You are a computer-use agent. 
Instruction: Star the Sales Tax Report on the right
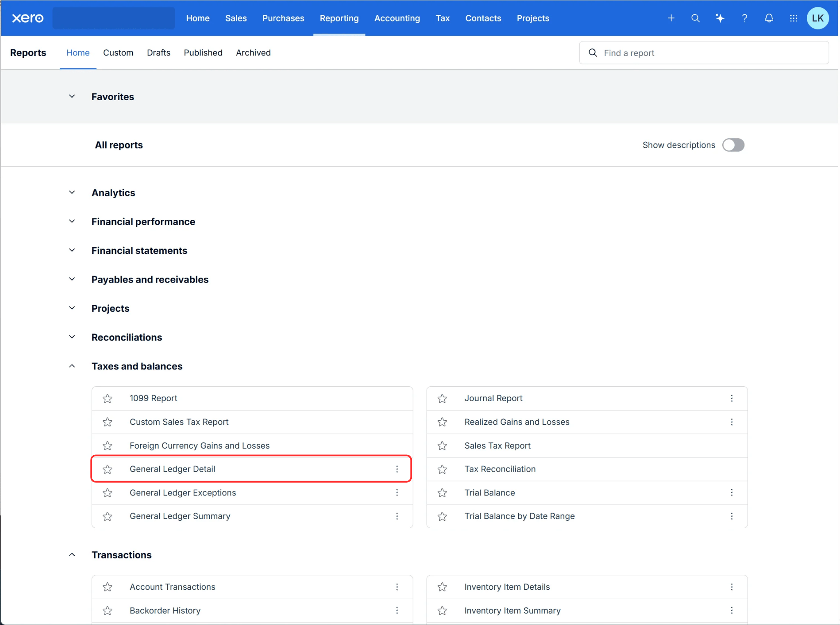point(442,446)
